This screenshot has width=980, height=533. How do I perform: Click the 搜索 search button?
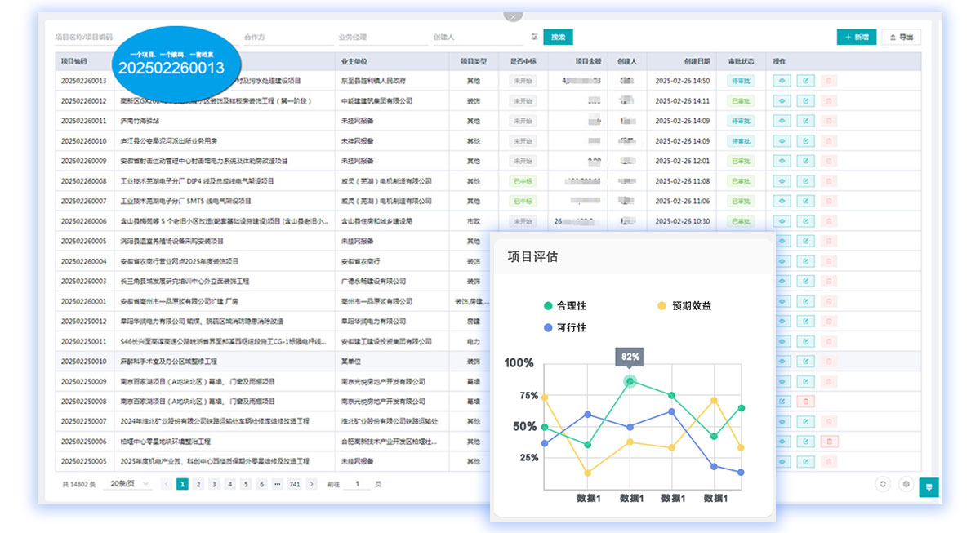[558, 37]
